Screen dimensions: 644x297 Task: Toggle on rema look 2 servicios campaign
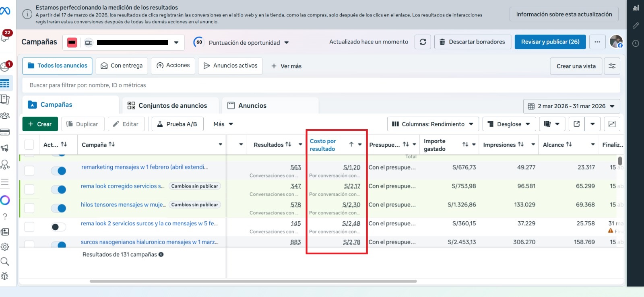59,227
